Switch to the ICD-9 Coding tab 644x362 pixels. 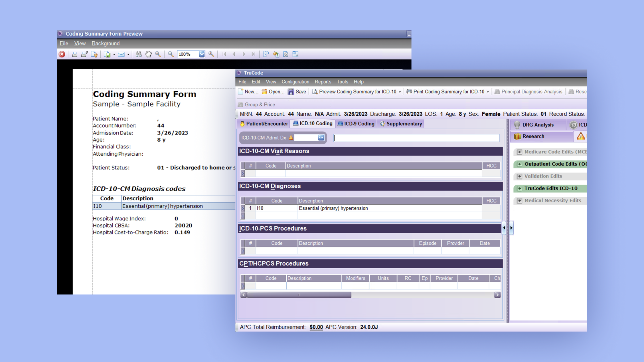356,124
